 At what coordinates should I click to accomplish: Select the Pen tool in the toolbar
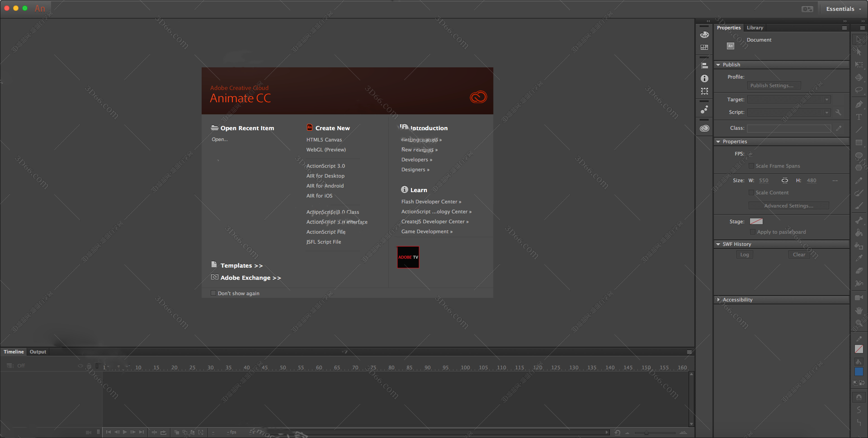coord(859,104)
